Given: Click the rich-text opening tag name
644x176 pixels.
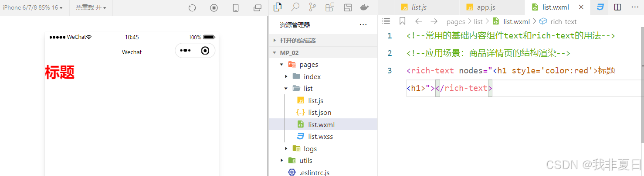Looking at the screenshot, I should click(x=432, y=71).
